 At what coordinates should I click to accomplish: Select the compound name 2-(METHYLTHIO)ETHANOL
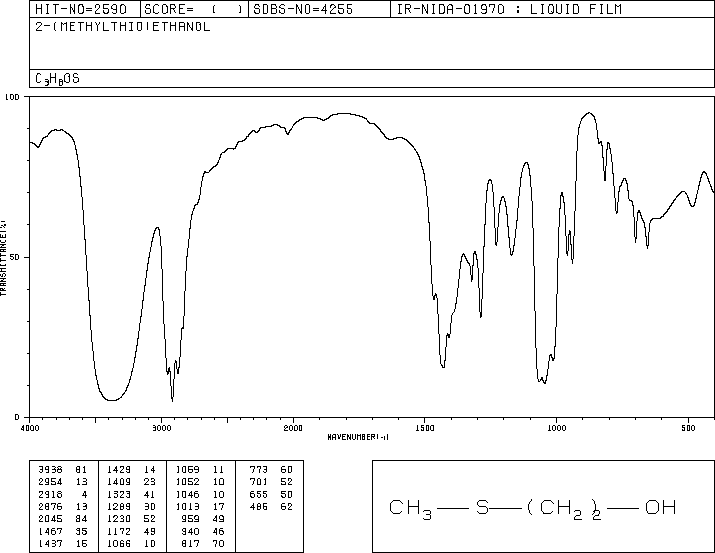pyautogui.click(x=123, y=27)
